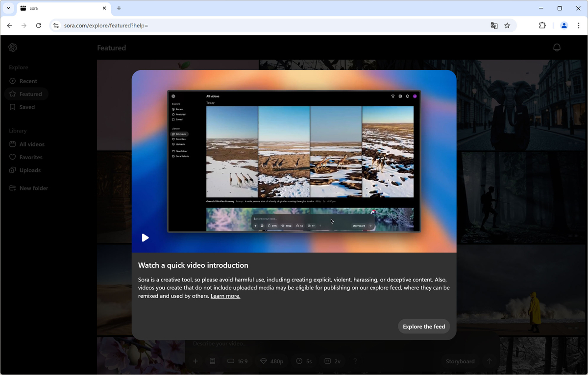Click the OpenAI logo in the sidebar
Viewport: 588px width, 375px height.
(13, 47)
